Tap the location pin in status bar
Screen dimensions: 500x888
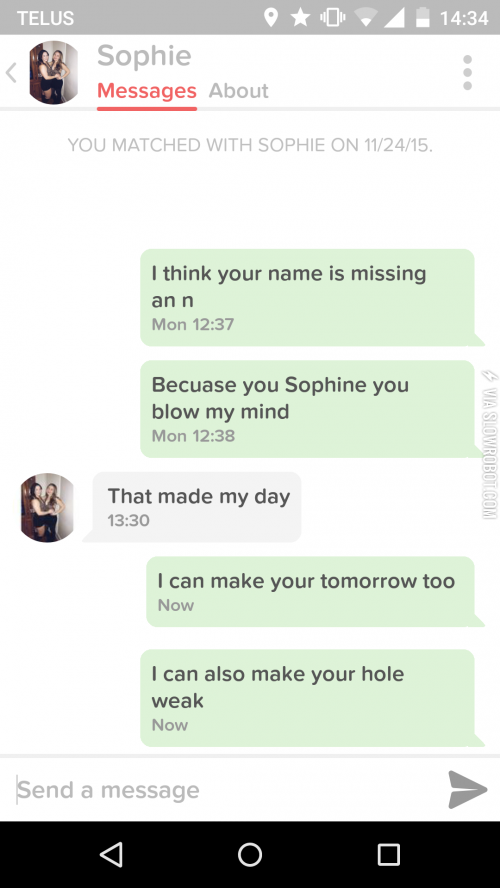tap(271, 18)
